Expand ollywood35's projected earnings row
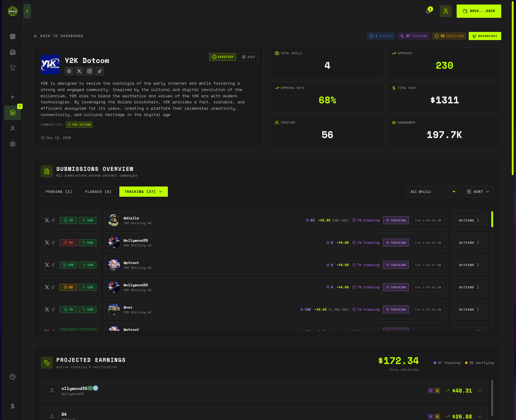516x420 pixels. pos(480,390)
